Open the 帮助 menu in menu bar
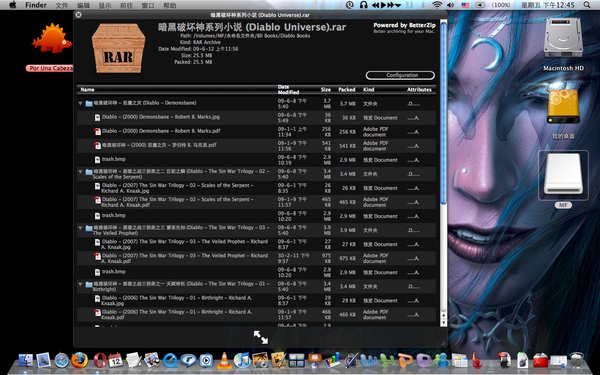Viewport: 600px width, 375px height. (170, 5)
